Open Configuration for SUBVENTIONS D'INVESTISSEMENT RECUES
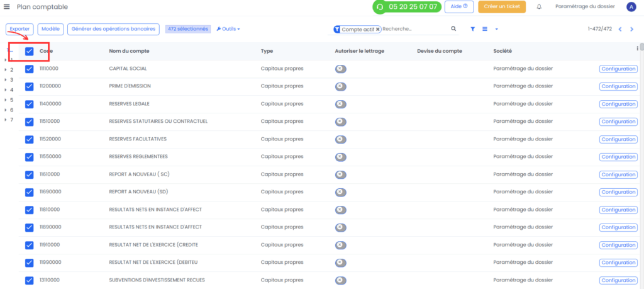This screenshot has width=644, height=289. [619, 280]
